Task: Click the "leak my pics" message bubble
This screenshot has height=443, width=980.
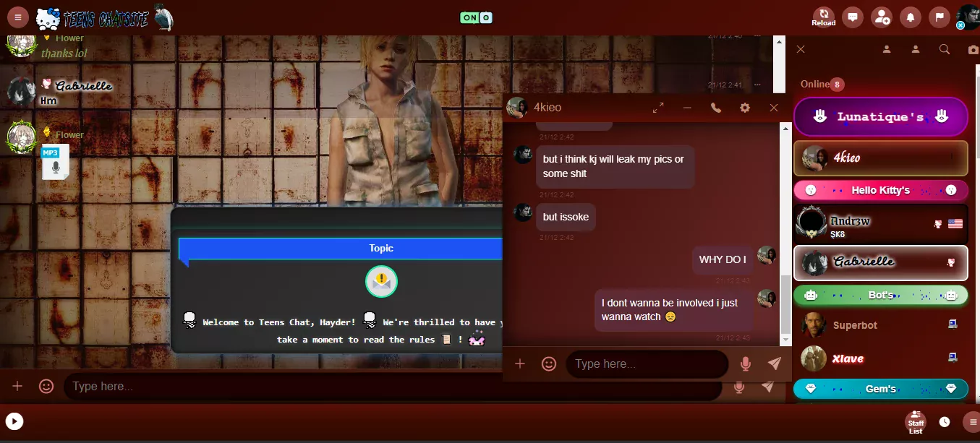Action: point(615,166)
